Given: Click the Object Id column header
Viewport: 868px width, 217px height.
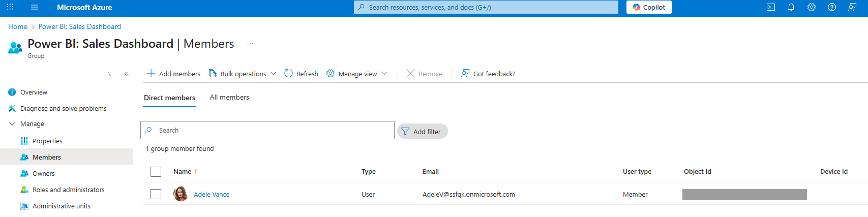Looking at the screenshot, I should 698,171.
